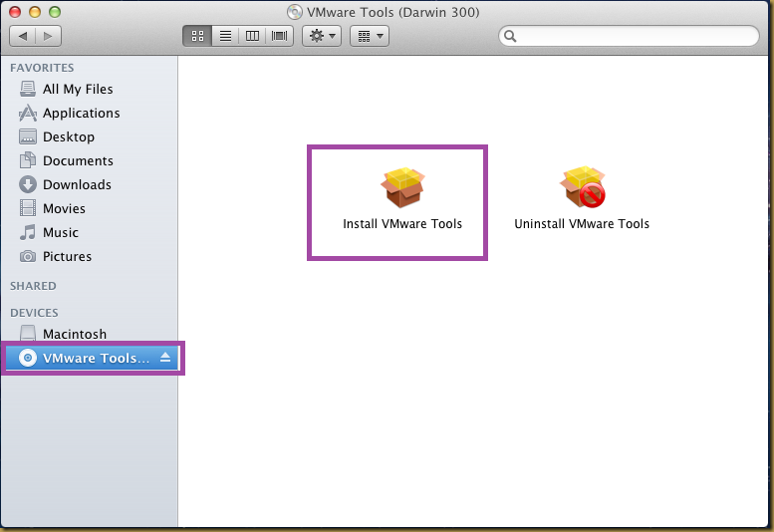Zoom the window with green button
Viewport: 774px width, 532px height.
tap(55, 12)
